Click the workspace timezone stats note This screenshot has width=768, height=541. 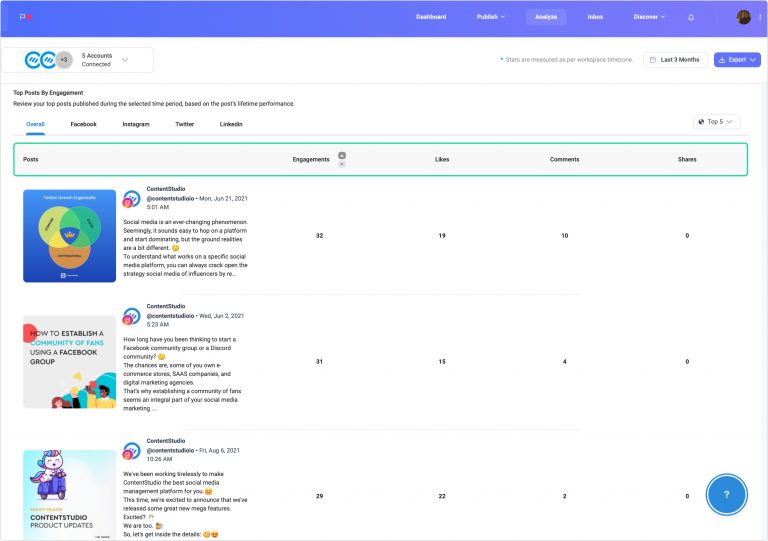tap(569, 60)
